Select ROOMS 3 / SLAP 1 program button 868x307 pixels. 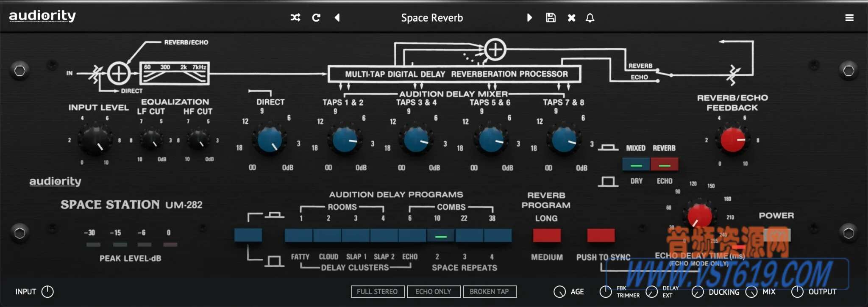pos(356,235)
